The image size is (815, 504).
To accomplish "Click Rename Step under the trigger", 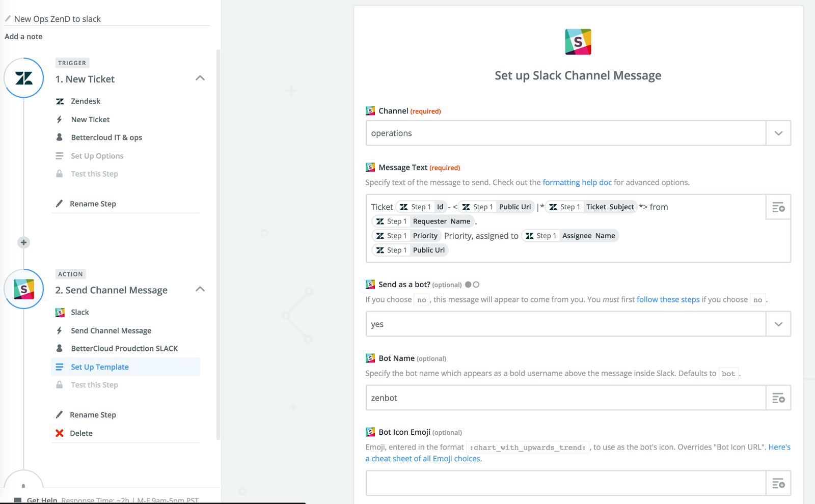I will pyautogui.click(x=93, y=204).
